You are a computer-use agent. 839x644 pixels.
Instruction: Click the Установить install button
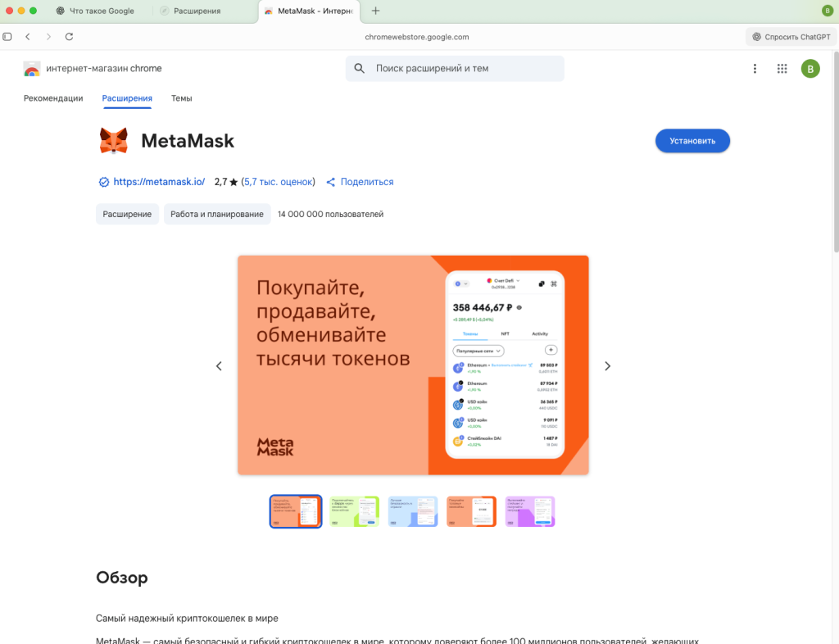pyautogui.click(x=692, y=141)
